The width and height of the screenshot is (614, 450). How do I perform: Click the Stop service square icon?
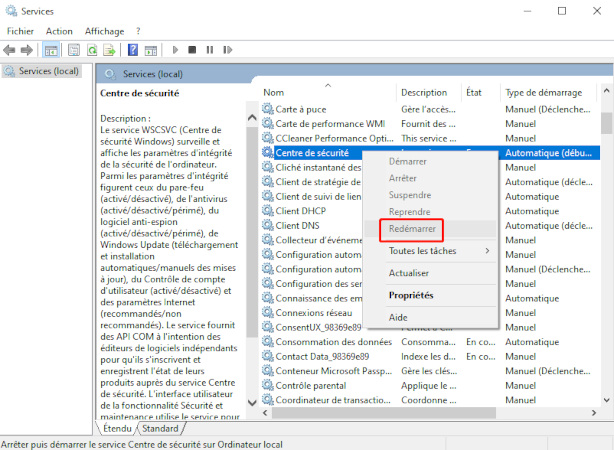(192, 50)
